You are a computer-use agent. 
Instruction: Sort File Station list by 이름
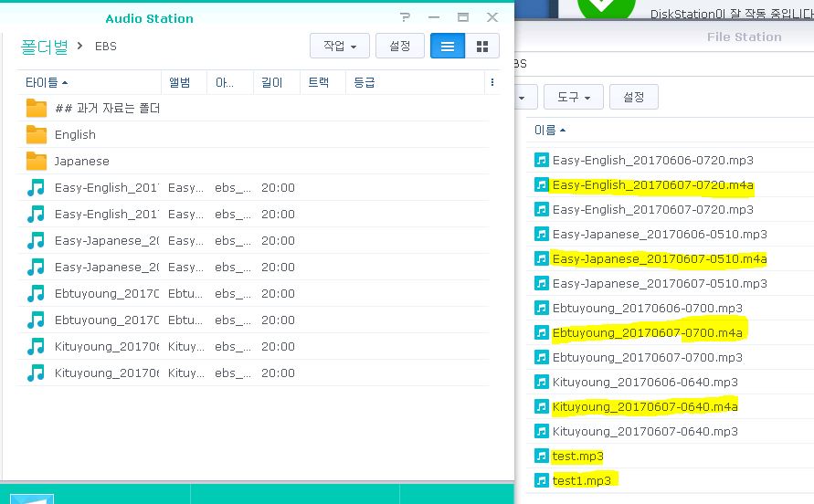[550, 131]
